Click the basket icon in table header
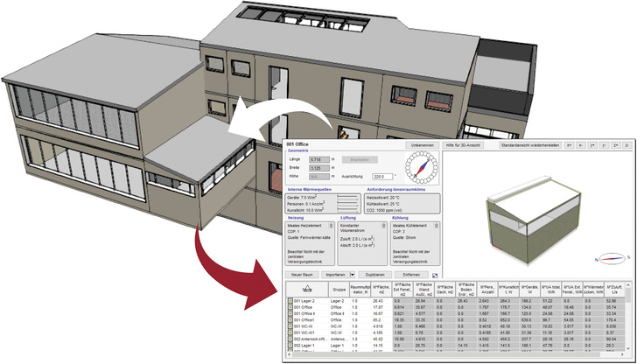This screenshot has width=637, height=364. click(x=306, y=287)
